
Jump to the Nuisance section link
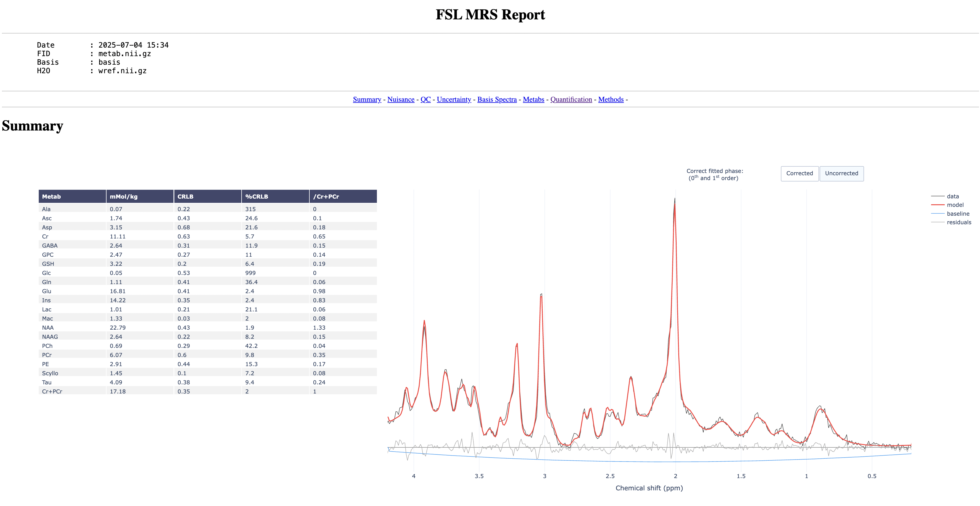point(401,99)
